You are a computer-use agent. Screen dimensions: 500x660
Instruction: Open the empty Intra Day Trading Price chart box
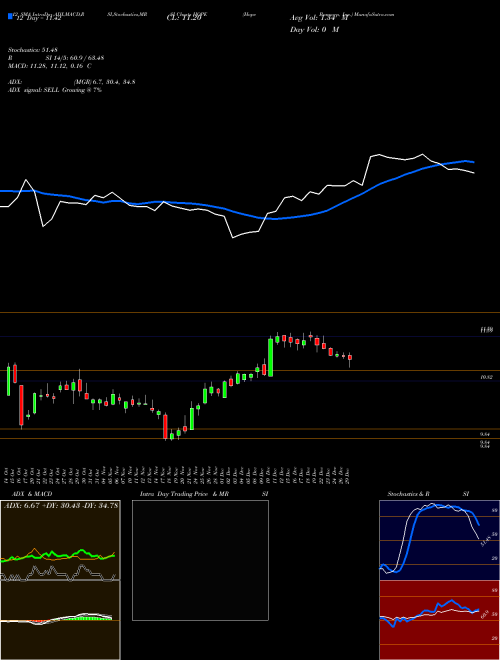(200, 560)
